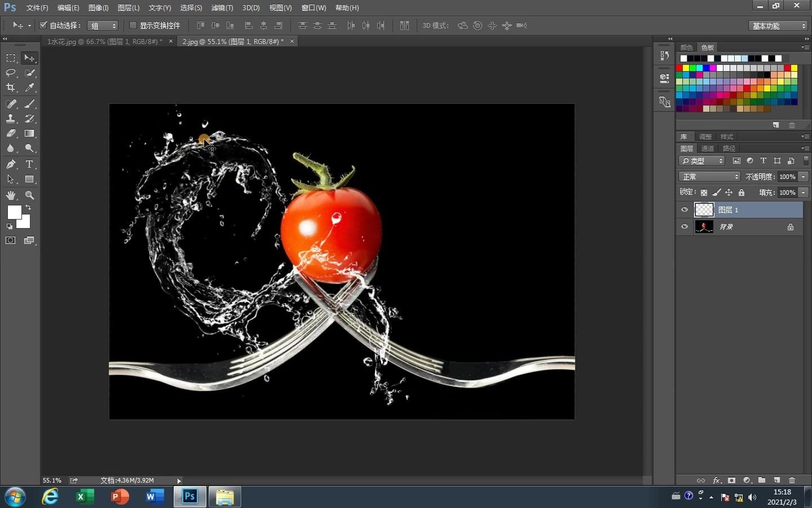812x508 pixels.
Task: Expand the 不透明度 opacity dropdown arrow
Action: (804, 177)
